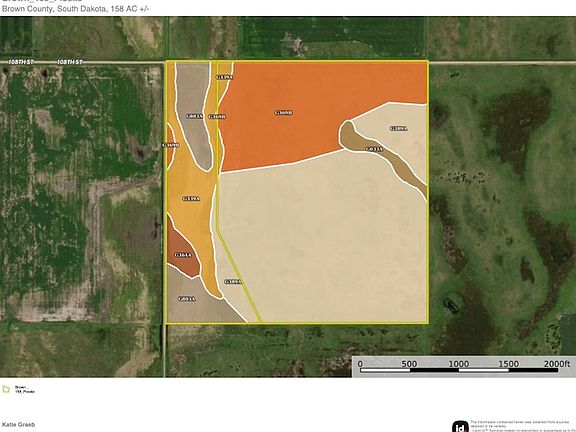Click the disclaimer text beside the Land id logo
This screenshot has width=576, height=432.
point(522,426)
